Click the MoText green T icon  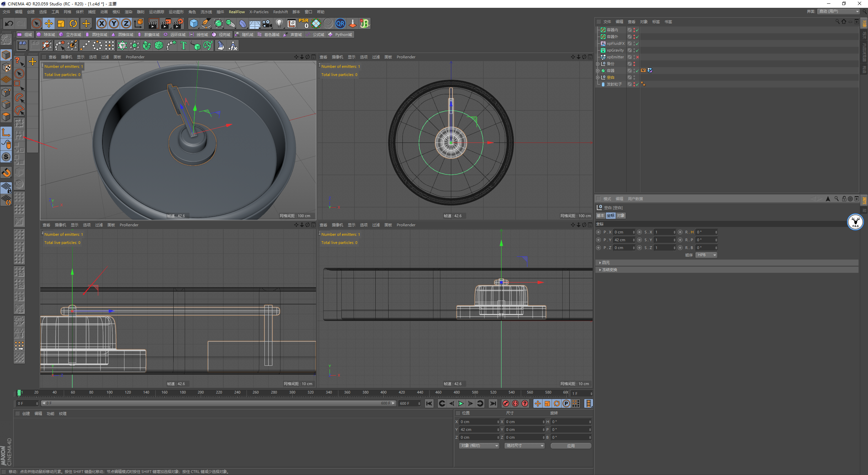point(183,45)
